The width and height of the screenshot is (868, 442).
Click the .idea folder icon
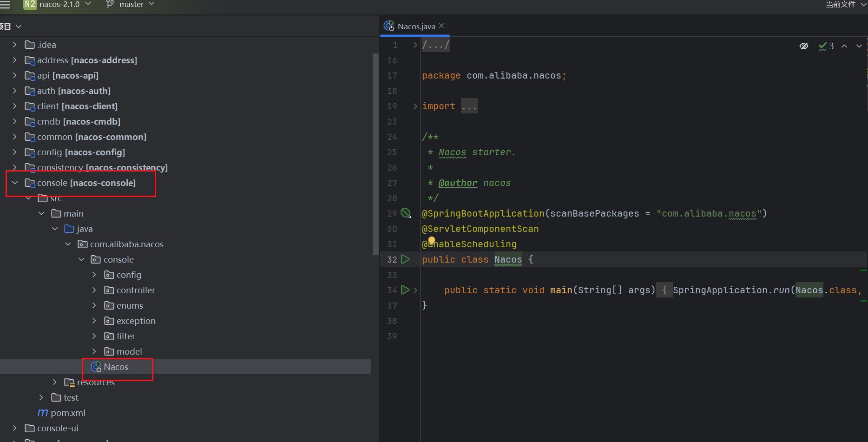pyautogui.click(x=30, y=45)
